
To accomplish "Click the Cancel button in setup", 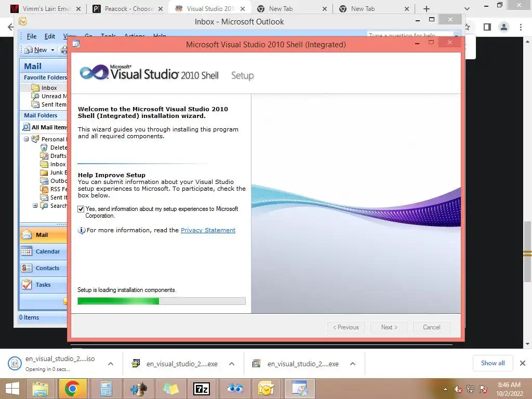I will point(432,327).
